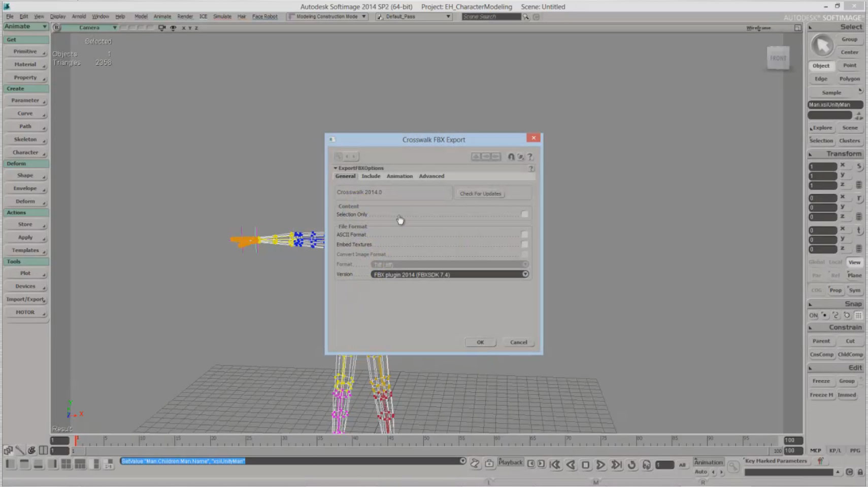Toggle View transform mode
Image resolution: width=868 pixels, height=487 pixels.
click(854, 262)
